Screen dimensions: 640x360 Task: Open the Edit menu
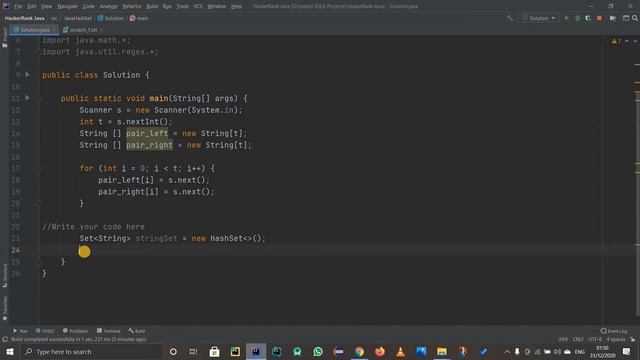pos(31,6)
